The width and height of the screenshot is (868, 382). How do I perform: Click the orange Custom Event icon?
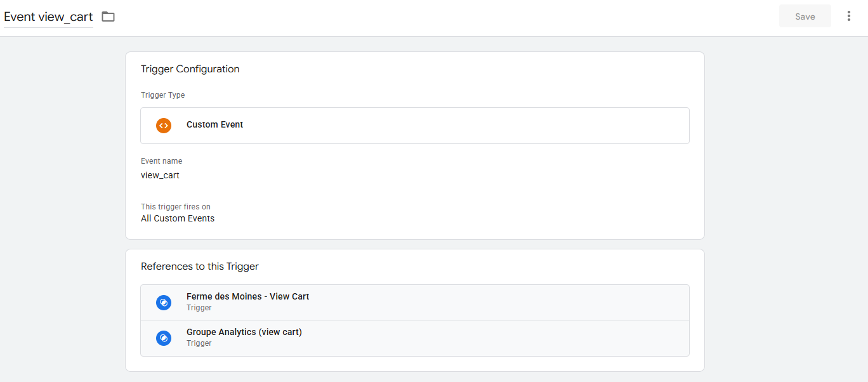click(x=164, y=126)
